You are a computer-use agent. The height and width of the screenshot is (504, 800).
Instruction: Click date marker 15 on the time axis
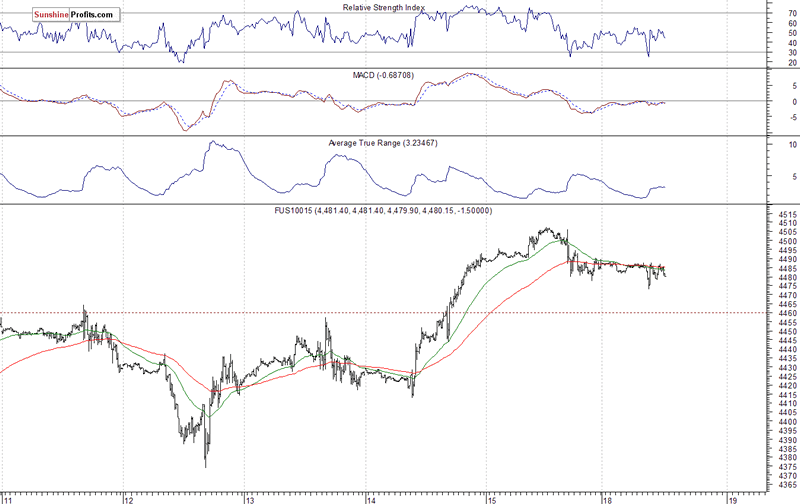492,499
